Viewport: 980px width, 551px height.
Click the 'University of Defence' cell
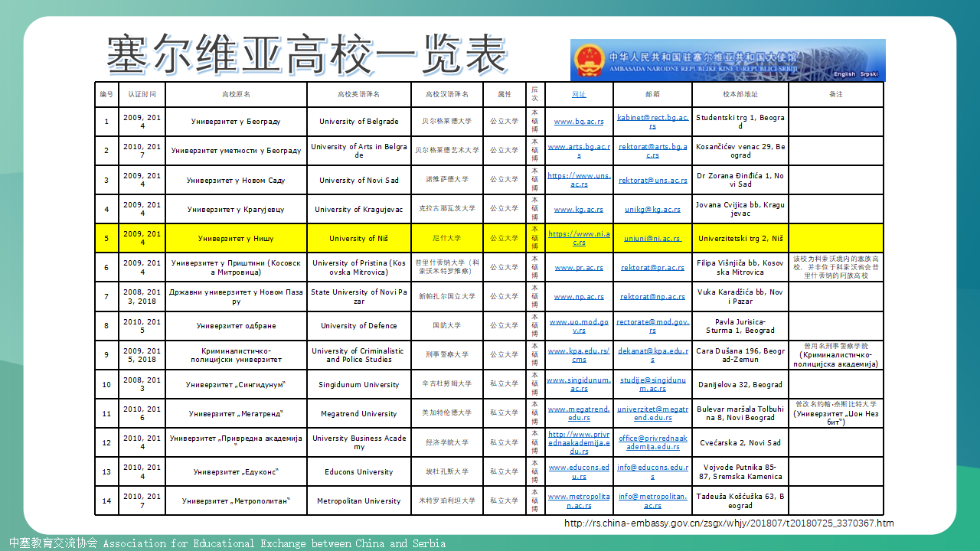[x=358, y=326]
